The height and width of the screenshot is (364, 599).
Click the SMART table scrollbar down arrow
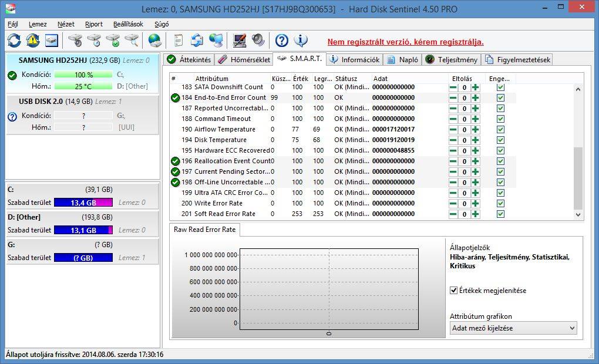(x=578, y=215)
